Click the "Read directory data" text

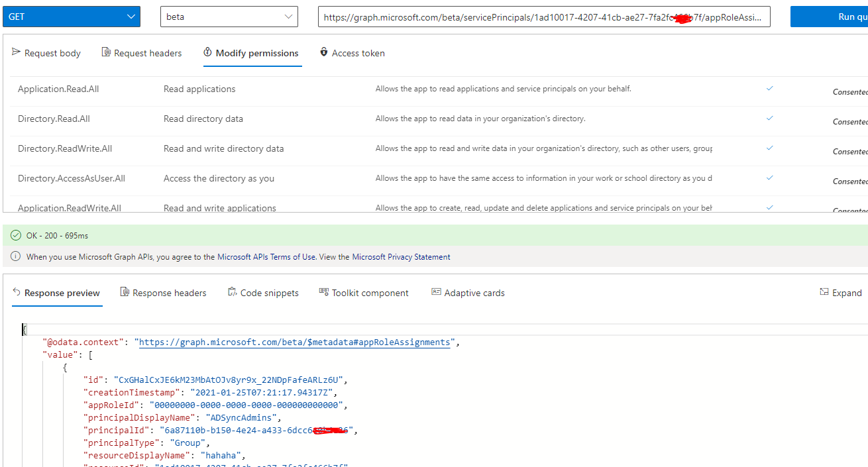point(203,119)
